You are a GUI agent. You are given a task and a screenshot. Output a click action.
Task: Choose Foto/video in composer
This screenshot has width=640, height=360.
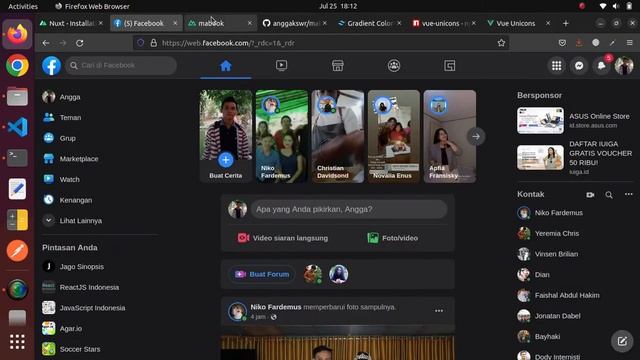point(392,238)
